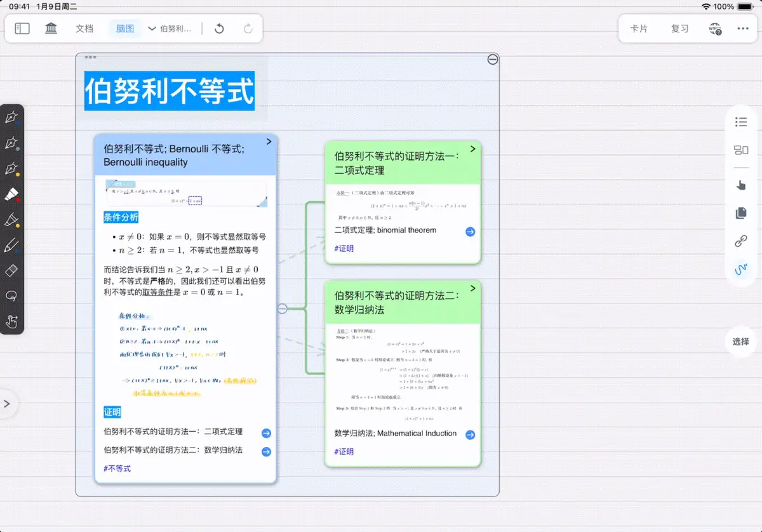Select the thin pencil tool
762x532 pixels.
point(11,245)
